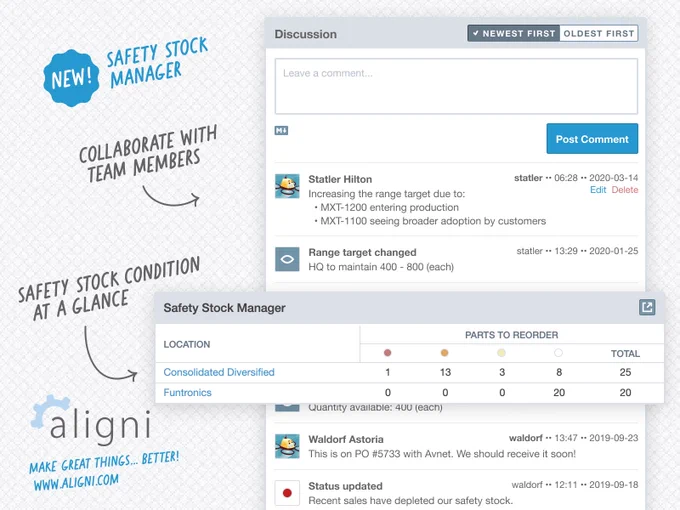
Task: Click the Leave a comment text box
Action: click(x=456, y=86)
